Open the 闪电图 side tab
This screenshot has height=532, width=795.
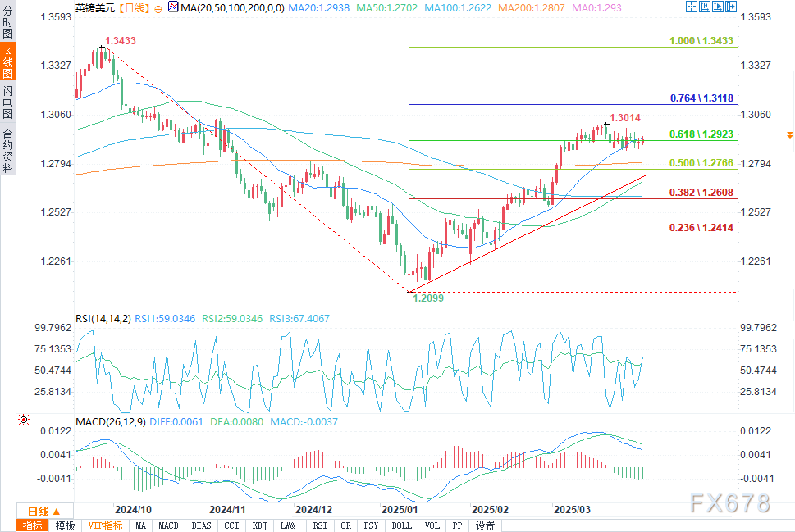(7, 102)
